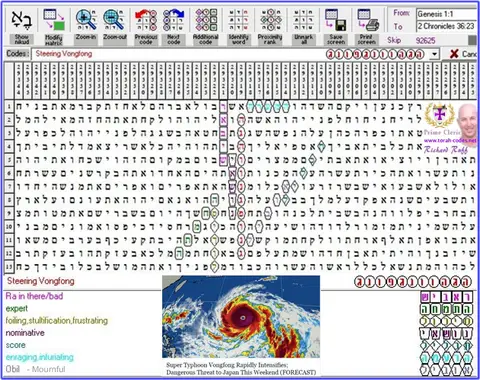Click the Prime Cleric cross emblem
480x380 pixels.
439,116
